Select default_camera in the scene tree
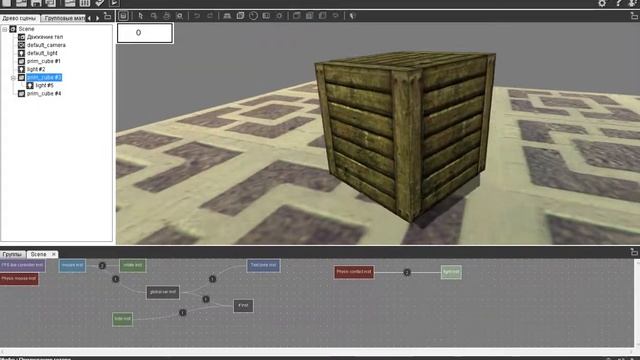 46,45
